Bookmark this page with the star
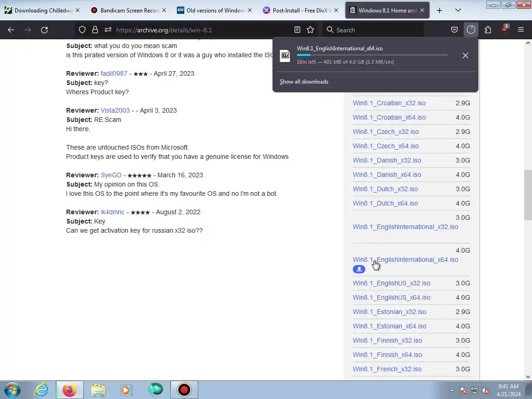The image size is (532, 399). pyautogui.click(x=310, y=30)
